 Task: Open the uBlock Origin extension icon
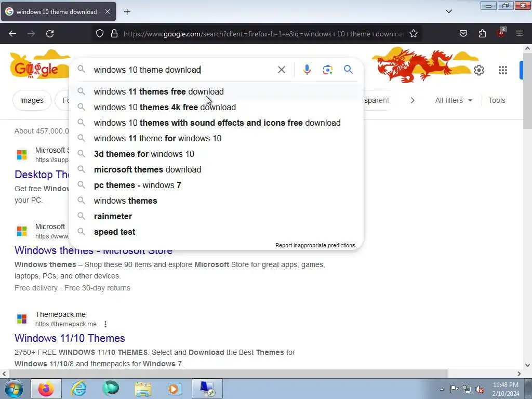coord(501,33)
